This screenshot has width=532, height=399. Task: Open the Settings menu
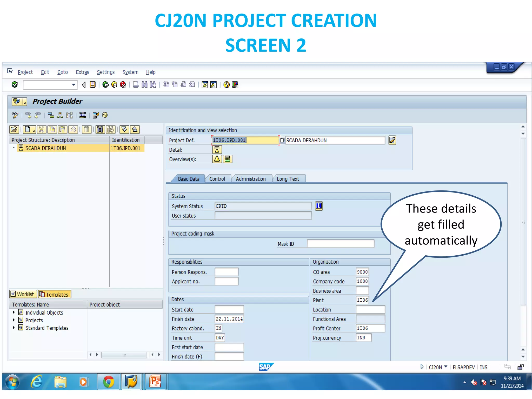(105, 72)
